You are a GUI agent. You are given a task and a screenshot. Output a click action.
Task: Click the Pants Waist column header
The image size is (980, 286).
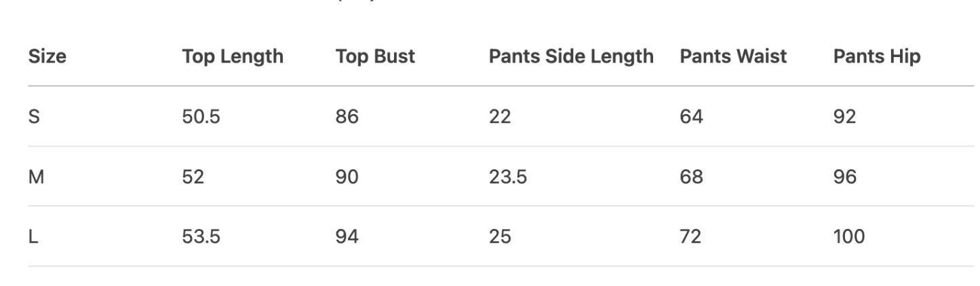tap(732, 57)
